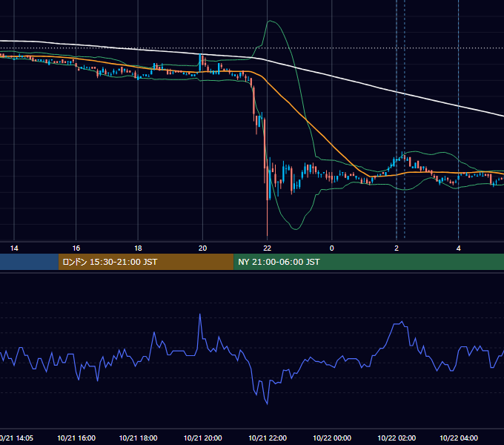Screen dimensions: 504x445
Task: Click the 10/21 22:00 date label
Action: (268, 438)
